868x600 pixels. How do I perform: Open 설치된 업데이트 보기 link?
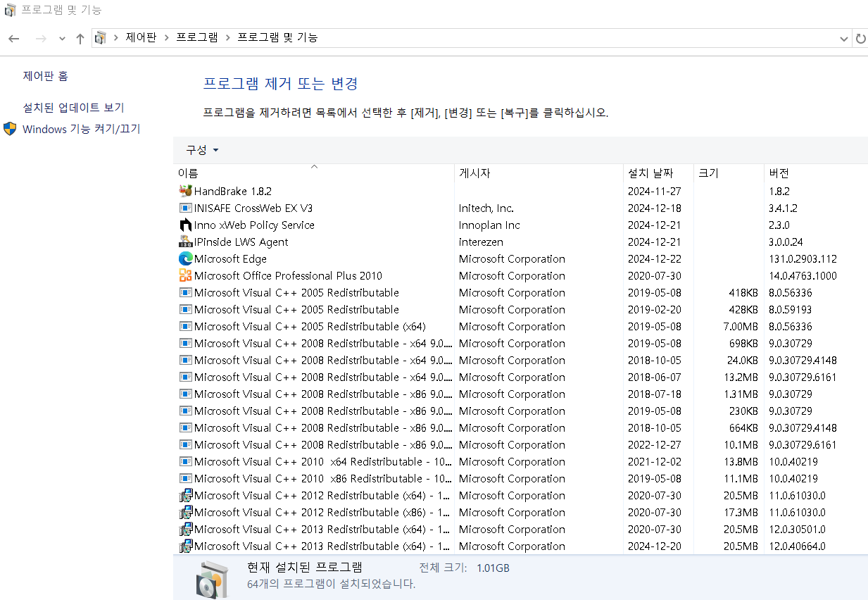[x=73, y=108]
